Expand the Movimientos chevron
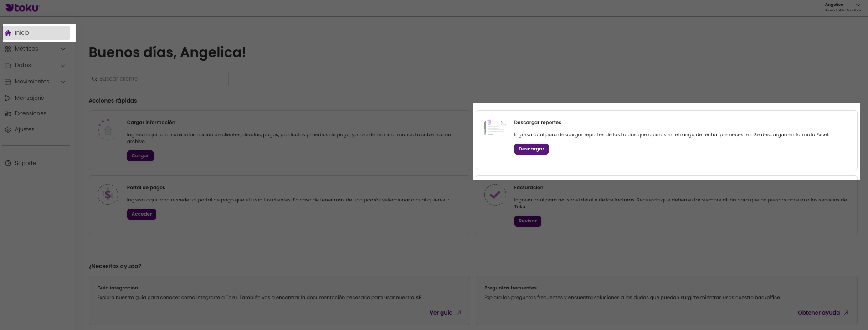Screen dimensions: 868x330 63,82
